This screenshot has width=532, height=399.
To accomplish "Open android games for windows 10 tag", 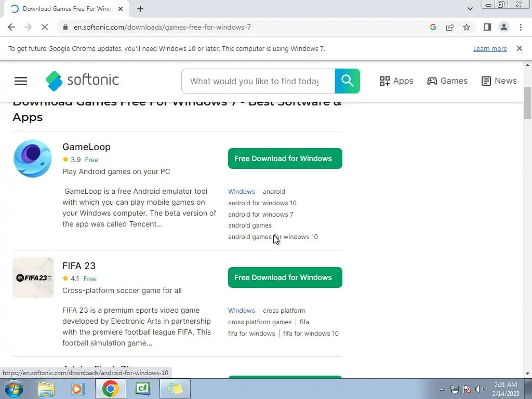I will pyautogui.click(x=273, y=237).
